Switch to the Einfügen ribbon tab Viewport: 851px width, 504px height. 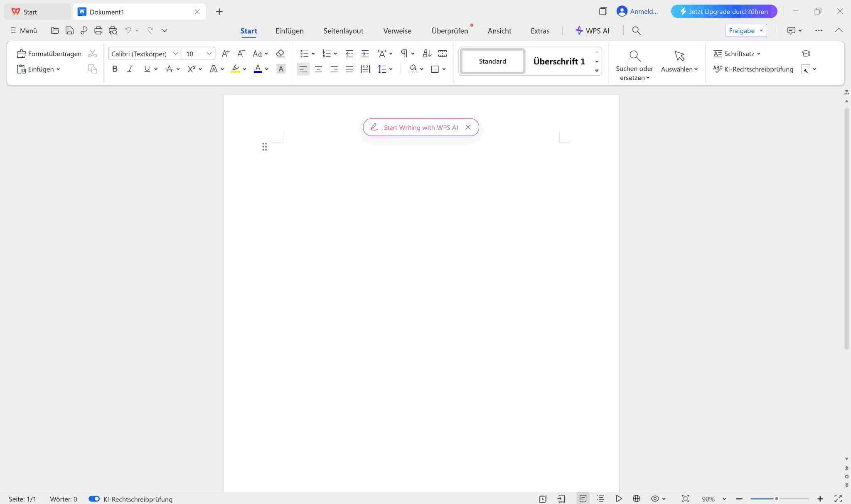click(289, 30)
